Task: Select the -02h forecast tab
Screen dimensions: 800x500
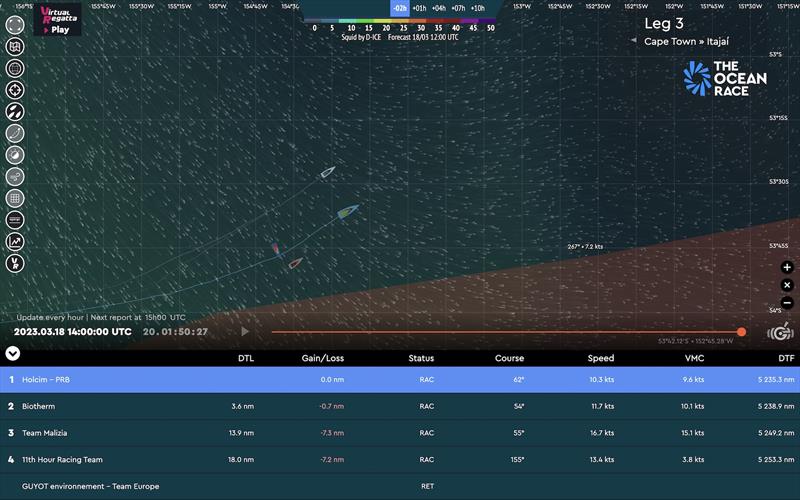Action: [x=400, y=8]
